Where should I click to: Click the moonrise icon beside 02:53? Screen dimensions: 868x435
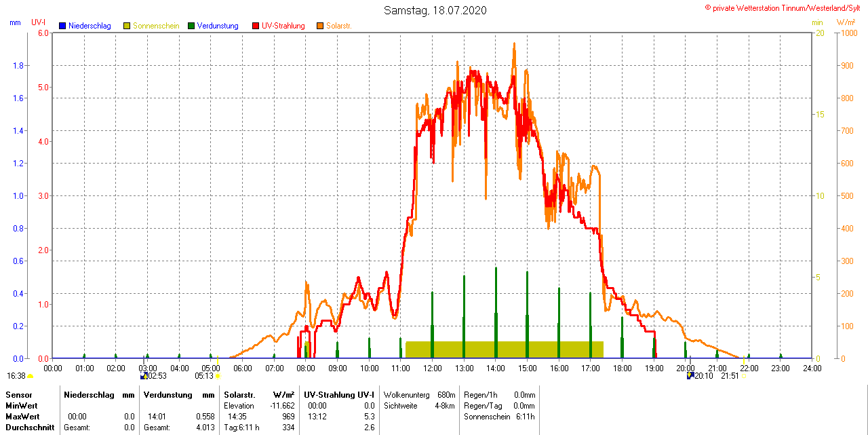tap(144, 376)
